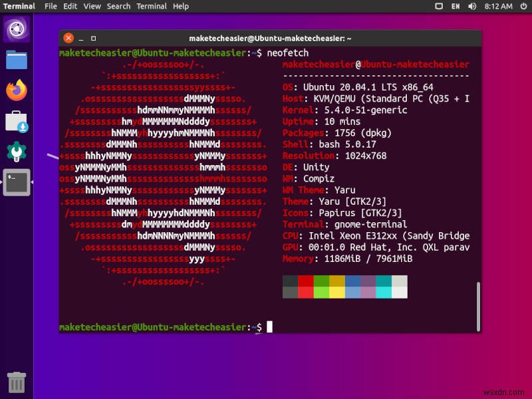Click the red swatch in the neofetch color palette

click(306, 287)
